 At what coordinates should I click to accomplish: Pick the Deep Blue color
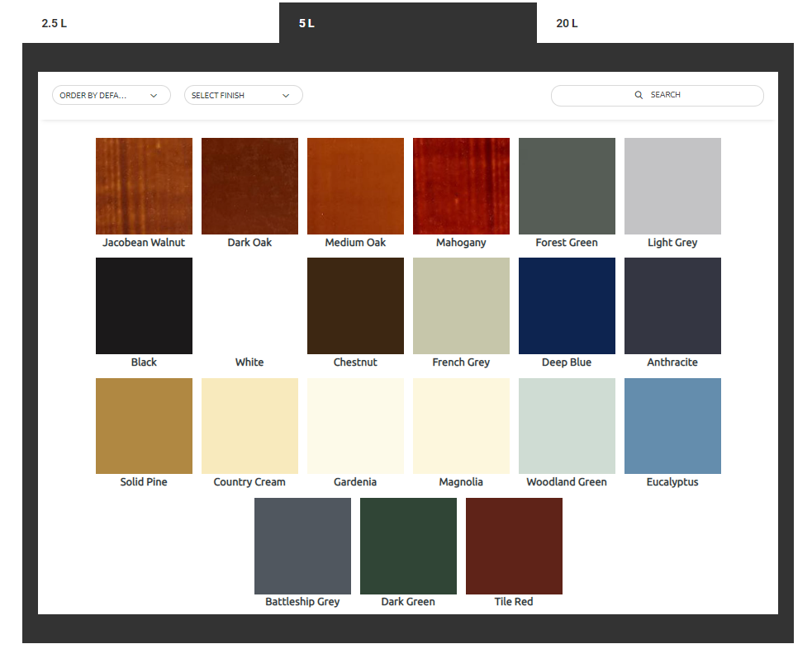point(567,305)
